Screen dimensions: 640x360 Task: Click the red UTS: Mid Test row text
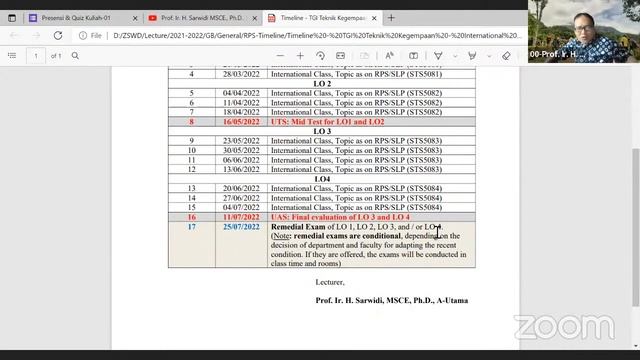pyautogui.click(x=327, y=122)
